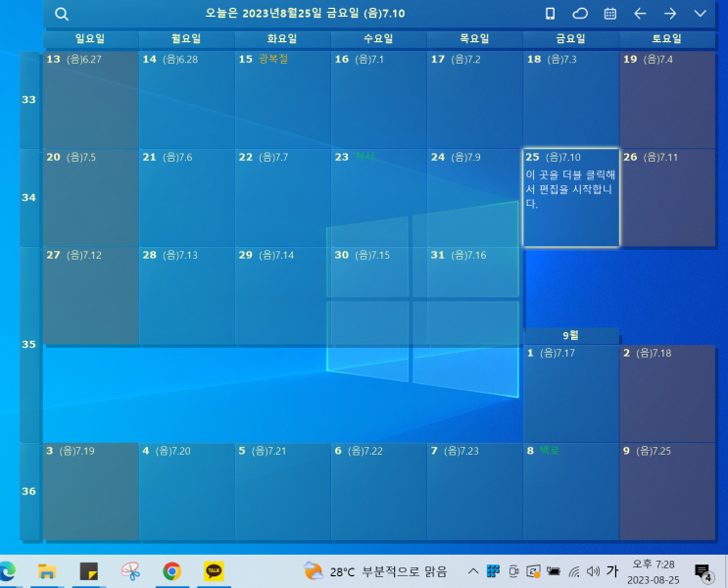
Task: Select September 1 day cell
Action: click(571, 393)
